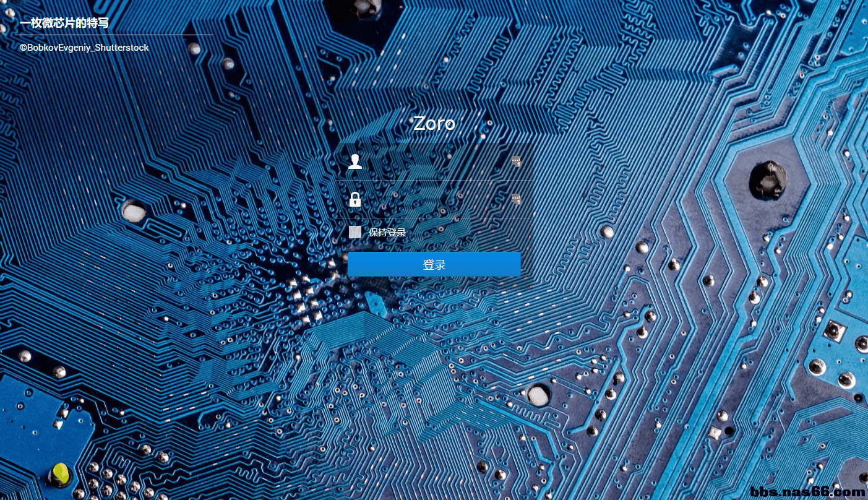Open password manager icon in username field
Screen dimensions: 868x500
pyautogui.click(x=516, y=162)
